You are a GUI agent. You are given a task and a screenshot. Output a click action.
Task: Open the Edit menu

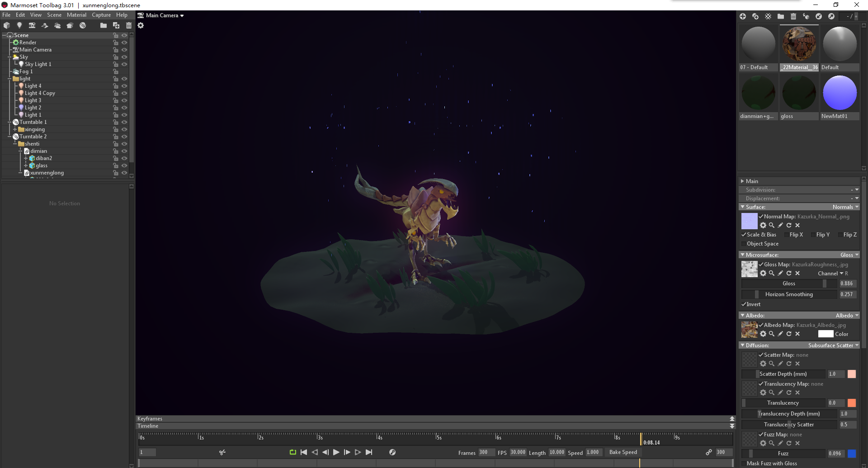(20, 15)
